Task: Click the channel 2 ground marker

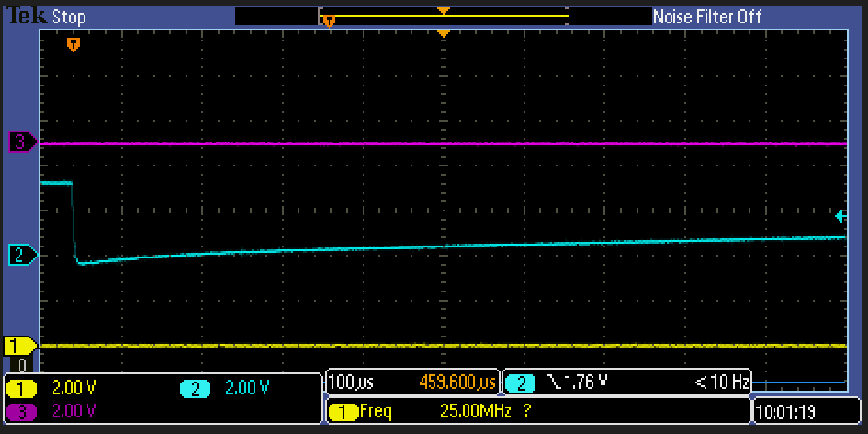Action: tap(22, 255)
